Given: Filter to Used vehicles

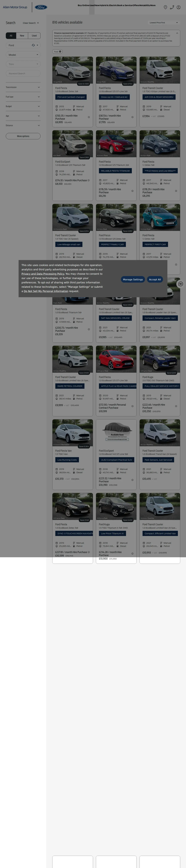Looking at the screenshot, I should (34, 36).
